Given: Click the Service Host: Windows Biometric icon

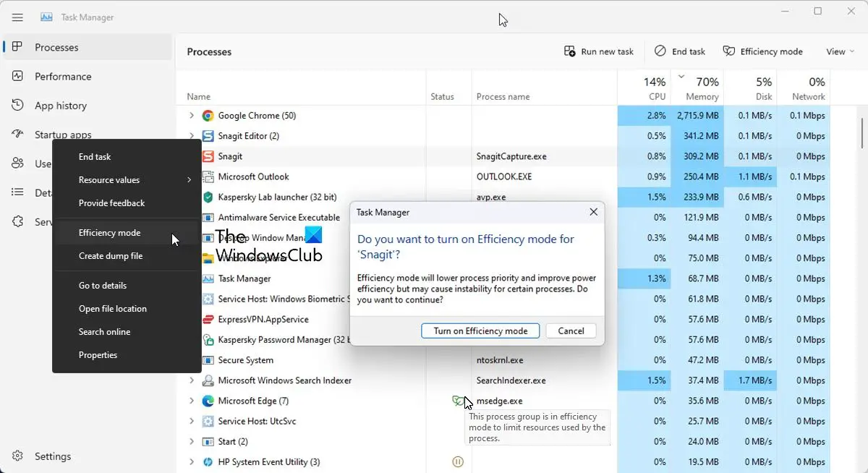Looking at the screenshot, I should pyautogui.click(x=208, y=299).
